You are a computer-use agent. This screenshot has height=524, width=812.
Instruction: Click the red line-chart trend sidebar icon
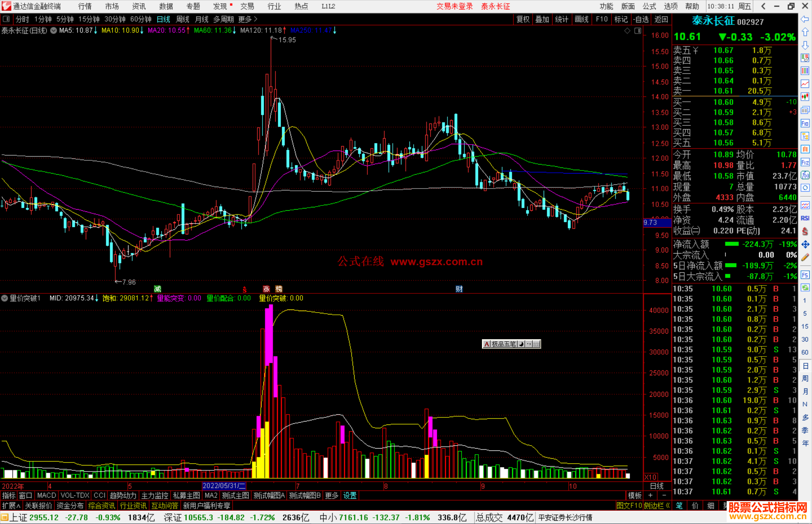pos(805,84)
